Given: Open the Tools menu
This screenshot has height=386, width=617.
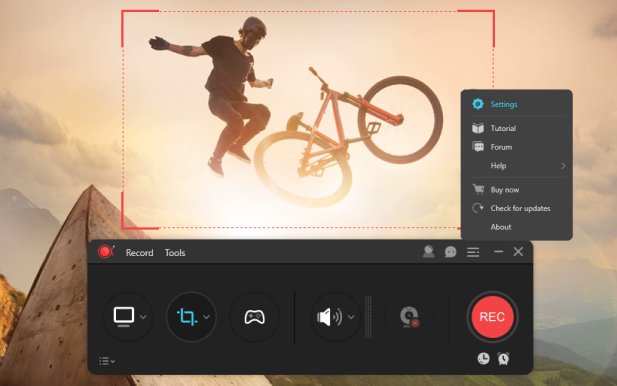Looking at the screenshot, I should coord(175,253).
